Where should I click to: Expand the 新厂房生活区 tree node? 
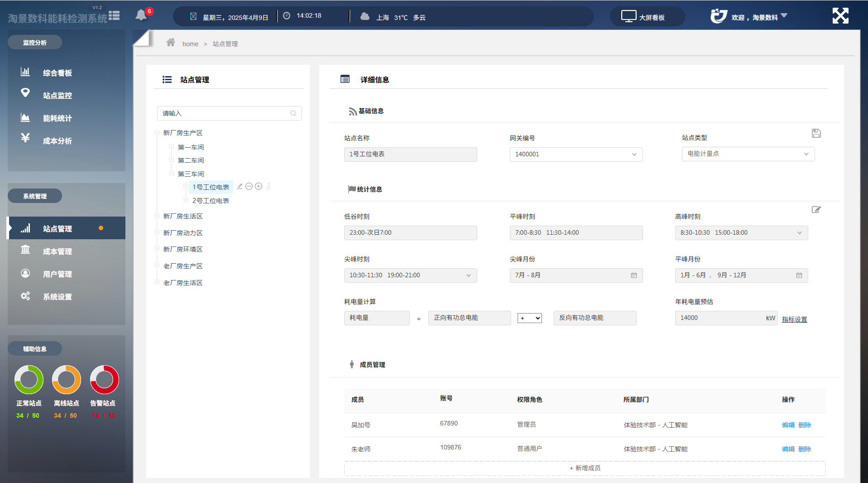157,216
